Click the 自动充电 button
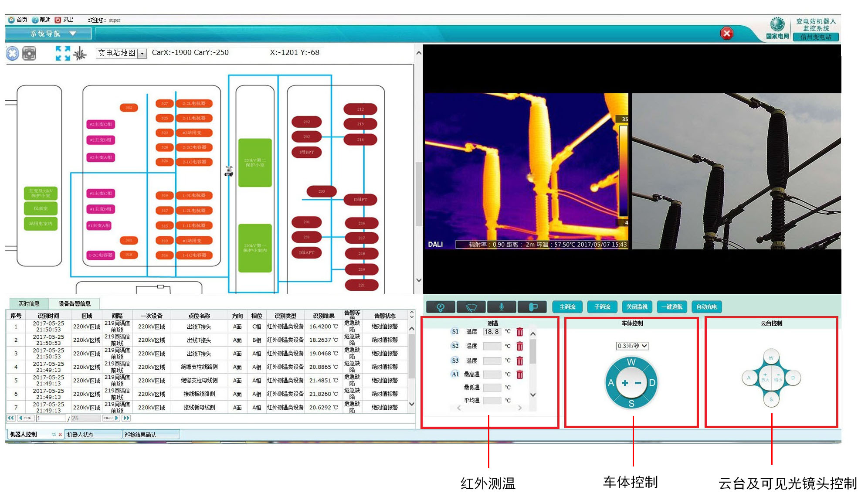Screen dimensions: 868x497 pyautogui.click(x=706, y=307)
